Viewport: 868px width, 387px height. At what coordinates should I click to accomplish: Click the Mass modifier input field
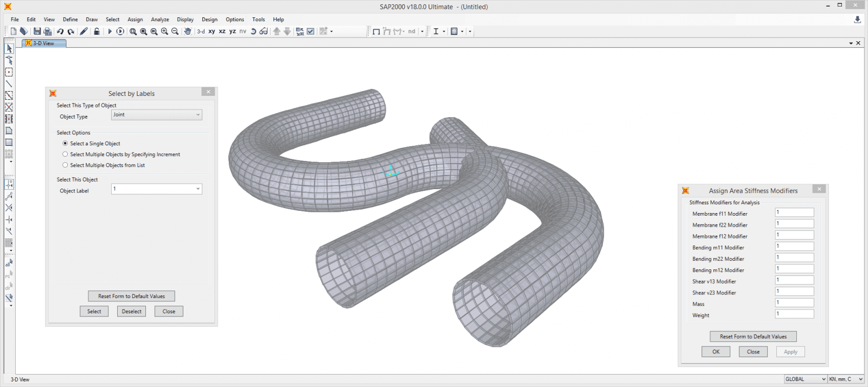coord(794,302)
